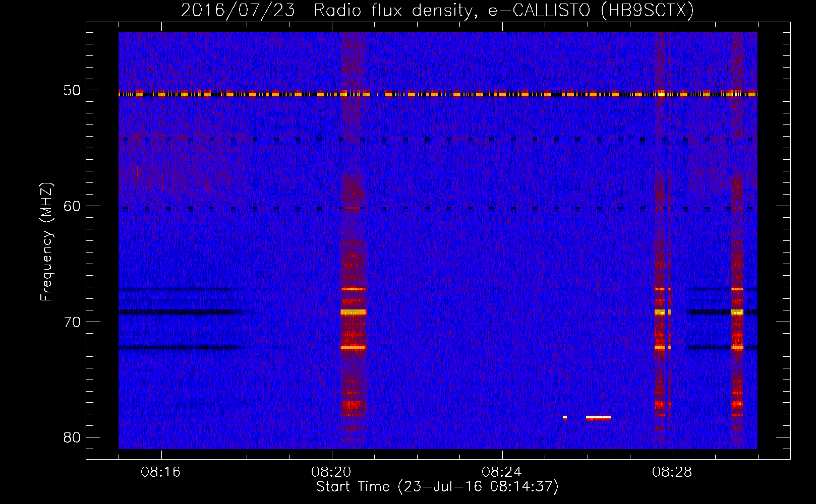
Task: Click the "Start Time (23-Jul-16 08:14:37)" label
Action: (437, 487)
